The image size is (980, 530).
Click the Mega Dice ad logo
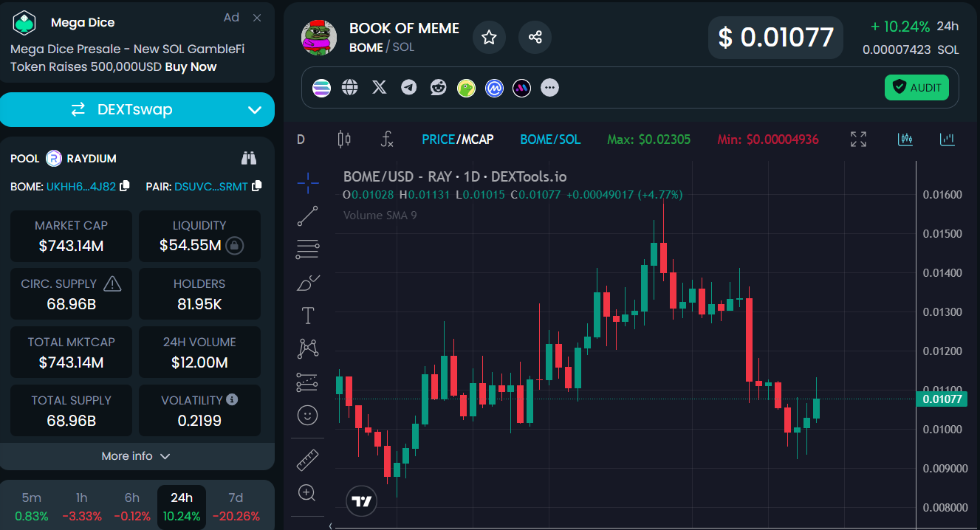point(25,23)
